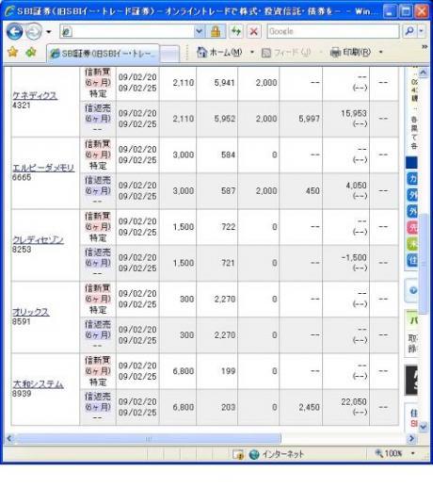Click the horizontal scrollbar right arrow
Viewport: 433px width, 504px height.
(411, 438)
